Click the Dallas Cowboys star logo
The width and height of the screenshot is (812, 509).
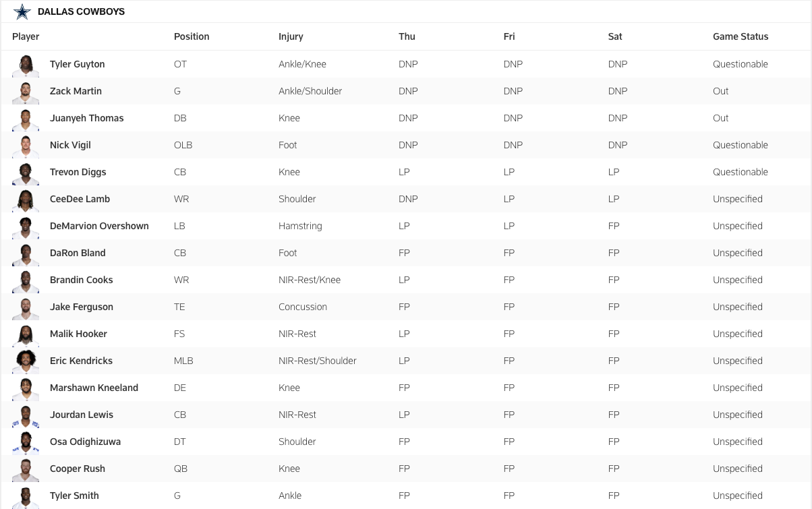(x=22, y=11)
